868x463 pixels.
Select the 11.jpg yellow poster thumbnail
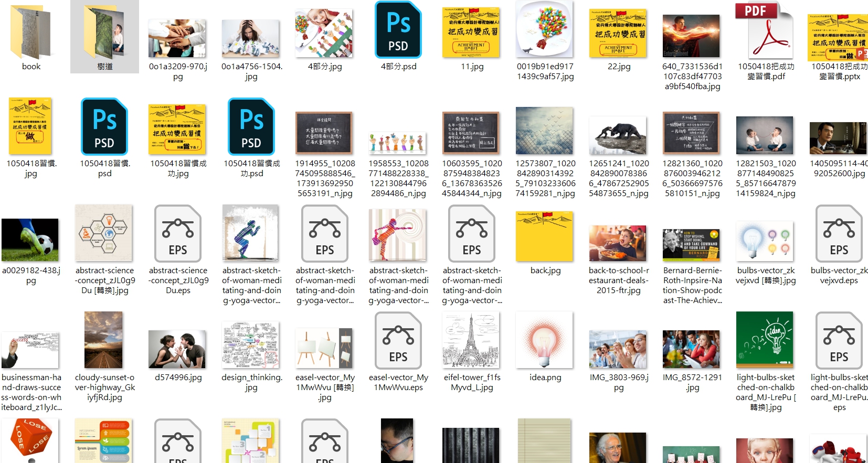point(471,33)
